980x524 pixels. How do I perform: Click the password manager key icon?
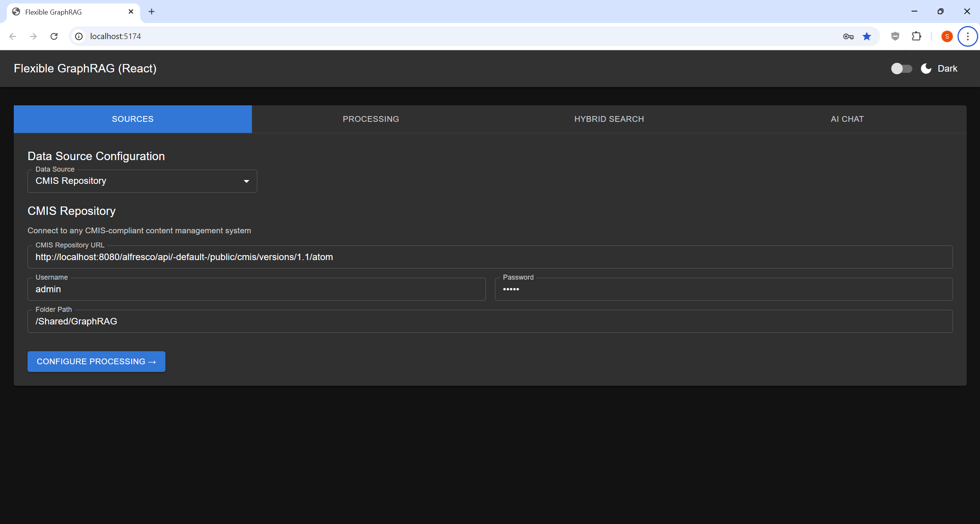click(848, 36)
